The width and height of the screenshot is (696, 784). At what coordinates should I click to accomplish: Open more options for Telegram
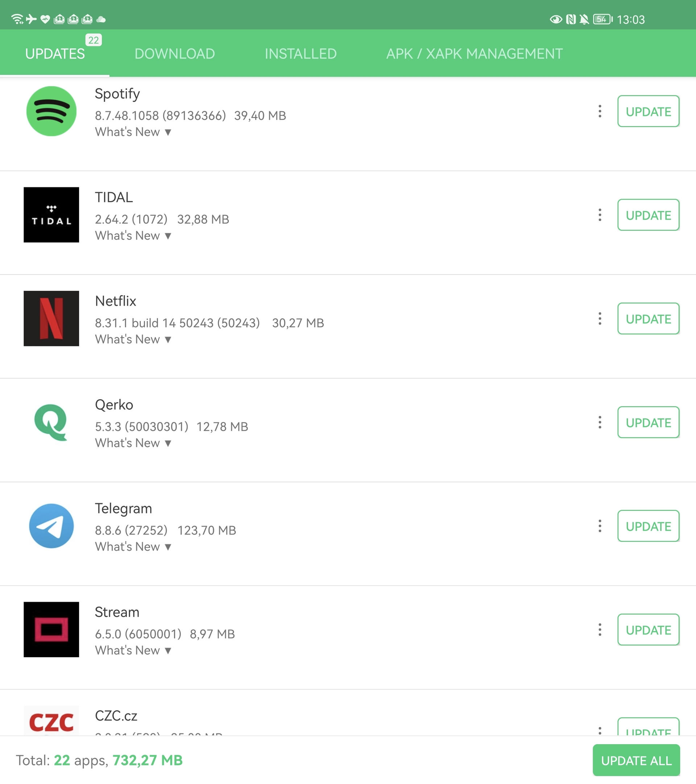[x=600, y=526]
